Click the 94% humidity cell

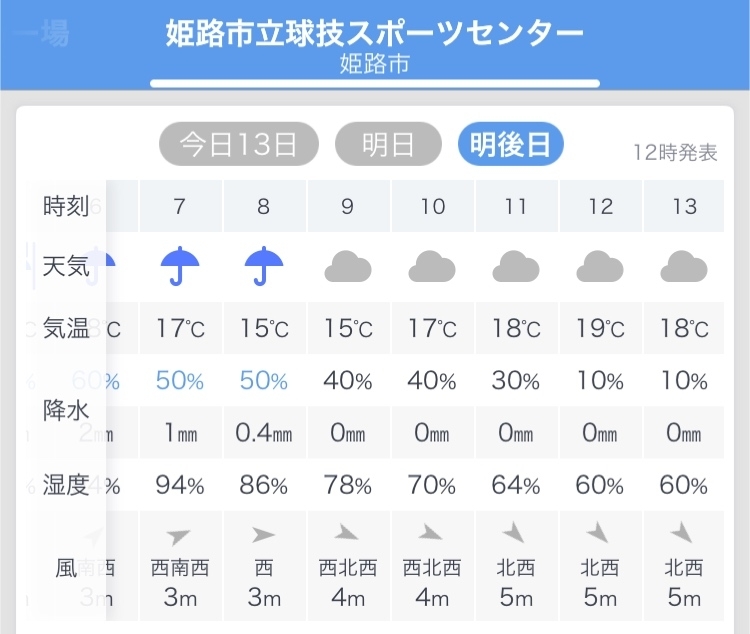(180, 485)
